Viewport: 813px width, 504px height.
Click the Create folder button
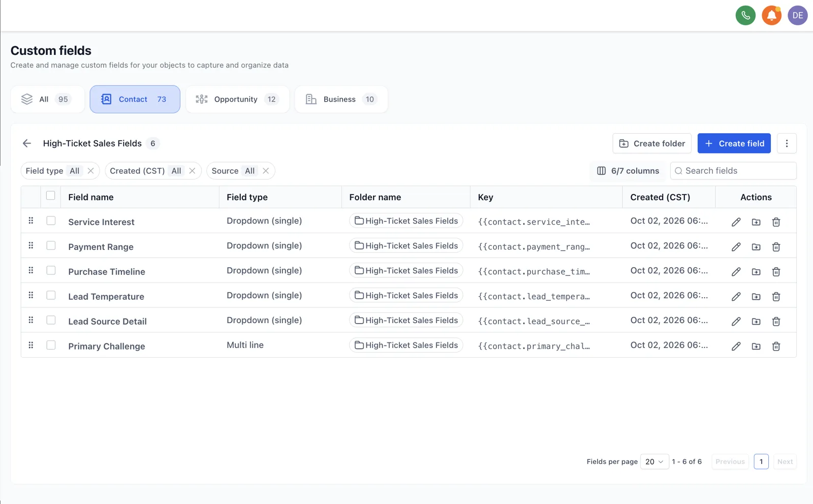pyautogui.click(x=652, y=143)
